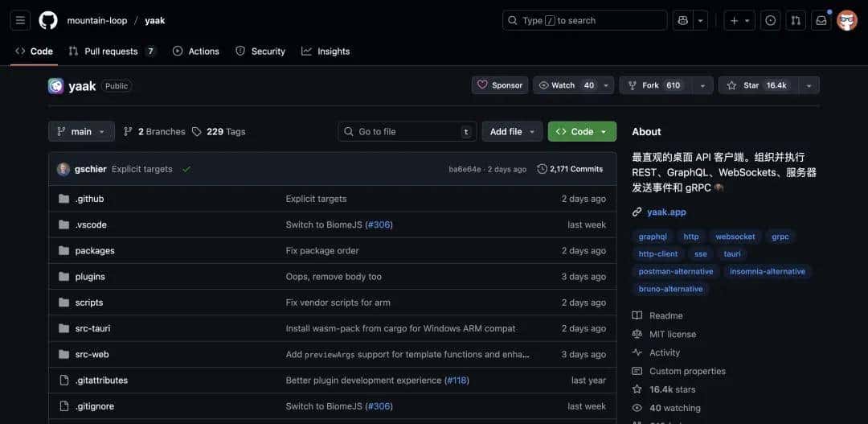
Task: Open the .gitattributes file
Action: [101, 381]
